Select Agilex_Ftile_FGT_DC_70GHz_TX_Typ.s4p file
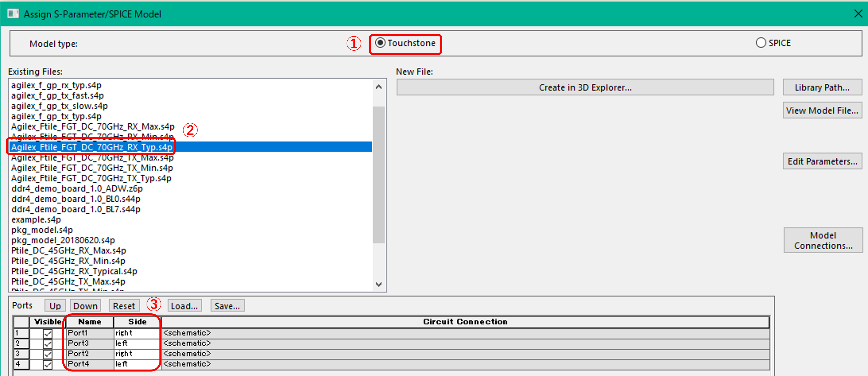This screenshot has width=868, height=376. pyautogui.click(x=91, y=178)
